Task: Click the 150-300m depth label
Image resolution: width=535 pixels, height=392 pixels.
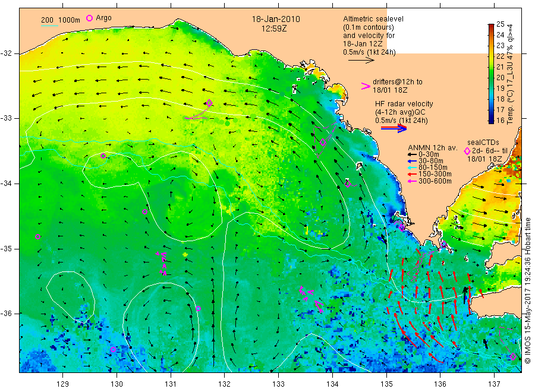Action: click(435, 174)
